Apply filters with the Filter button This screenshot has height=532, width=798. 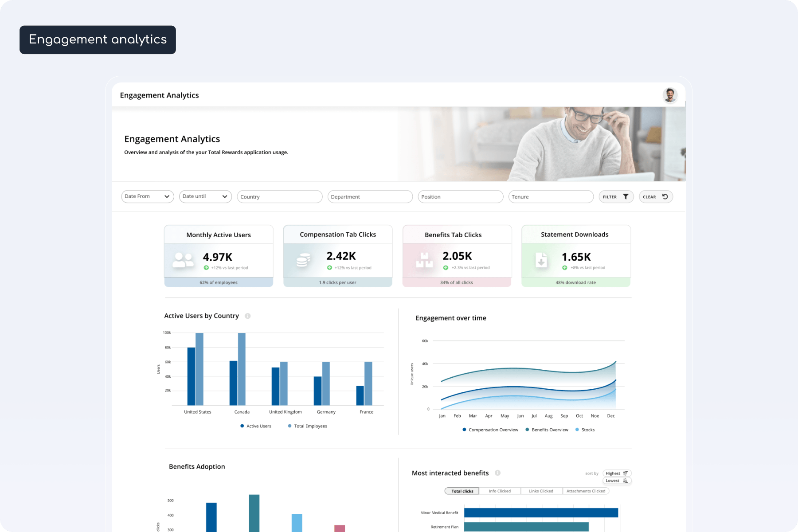[615, 197]
